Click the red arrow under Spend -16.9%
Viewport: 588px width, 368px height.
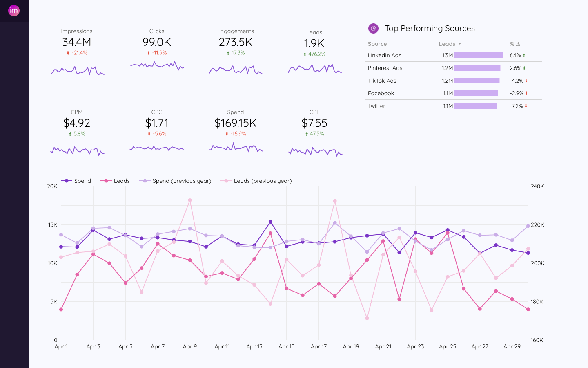(226, 133)
